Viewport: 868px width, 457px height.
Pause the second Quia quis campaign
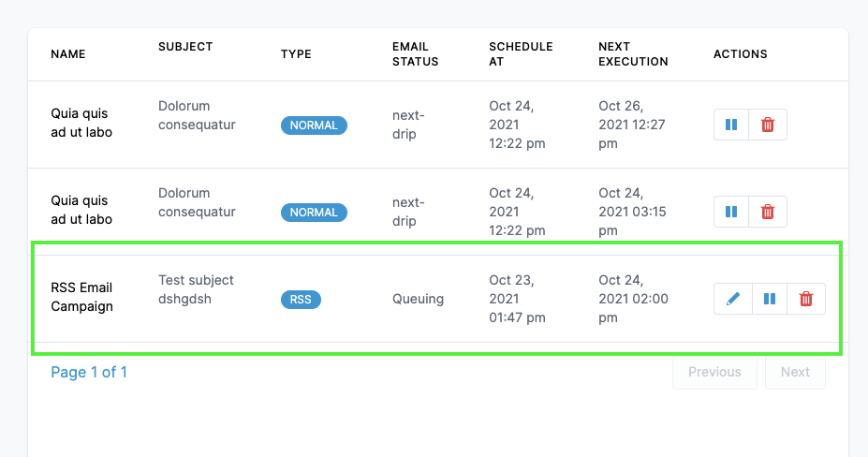pyautogui.click(x=731, y=212)
